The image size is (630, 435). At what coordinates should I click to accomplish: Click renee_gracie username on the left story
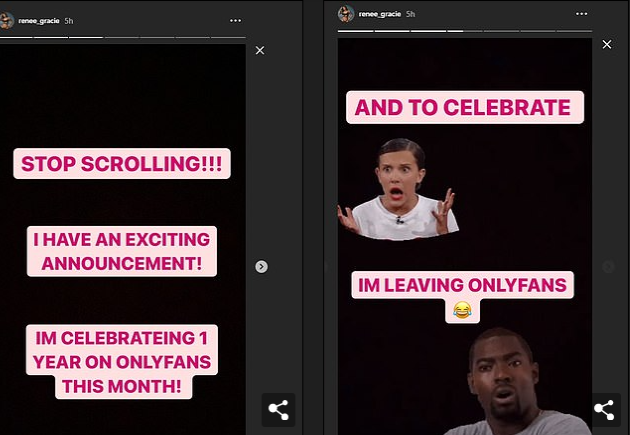(x=42, y=19)
